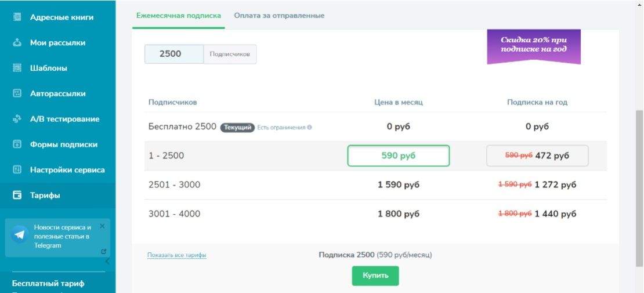Viewport: 644px width, 293px height.
Task: Click the Шаблоны template icon
Action: click(17, 68)
